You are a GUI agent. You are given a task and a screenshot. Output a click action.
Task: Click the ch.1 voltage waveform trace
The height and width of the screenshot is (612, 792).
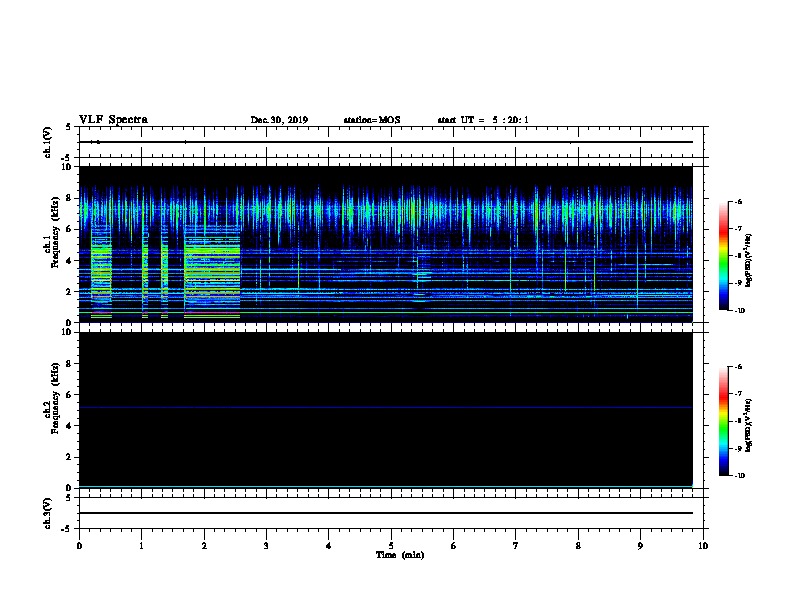coord(386,142)
